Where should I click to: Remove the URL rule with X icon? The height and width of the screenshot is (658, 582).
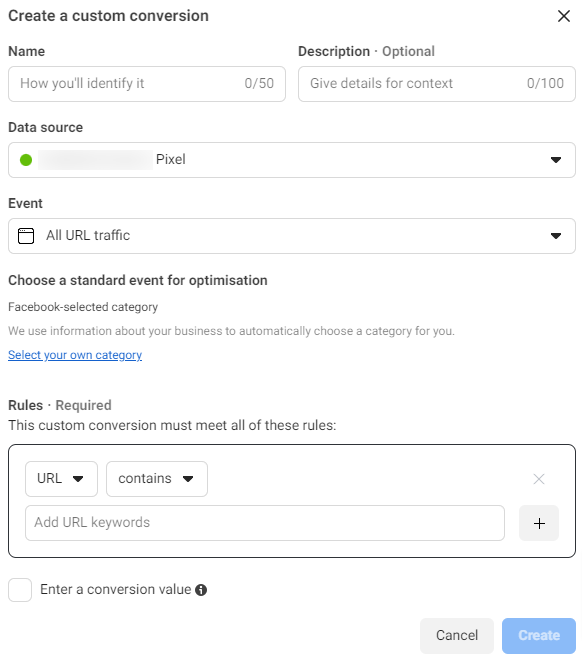539,479
